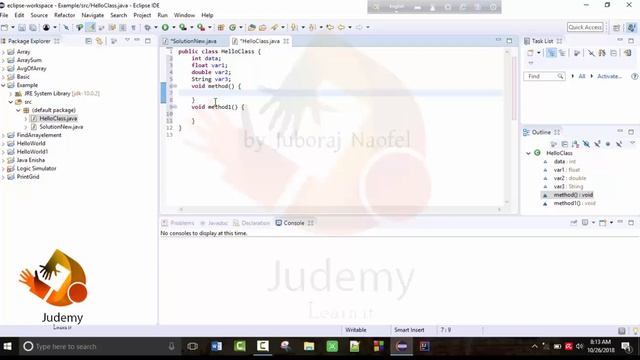The image size is (640, 360).
Task: Maximize the editor area
Action: coord(509,41)
